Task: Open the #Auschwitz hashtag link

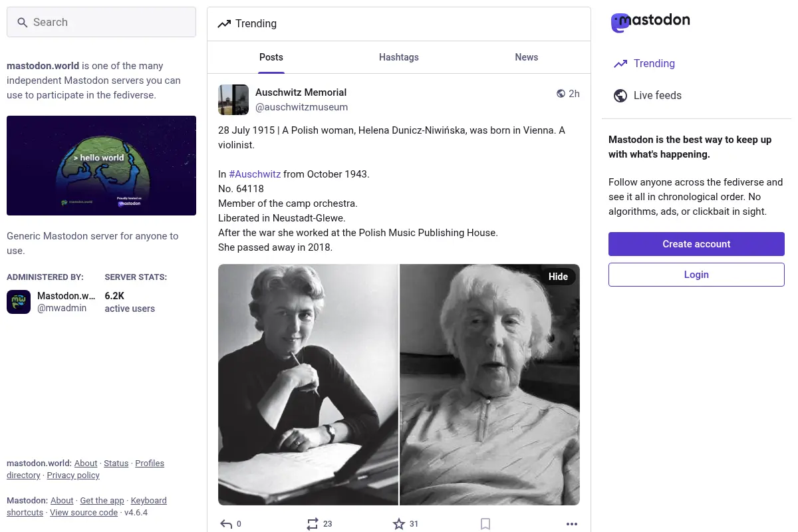Action: click(255, 174)
